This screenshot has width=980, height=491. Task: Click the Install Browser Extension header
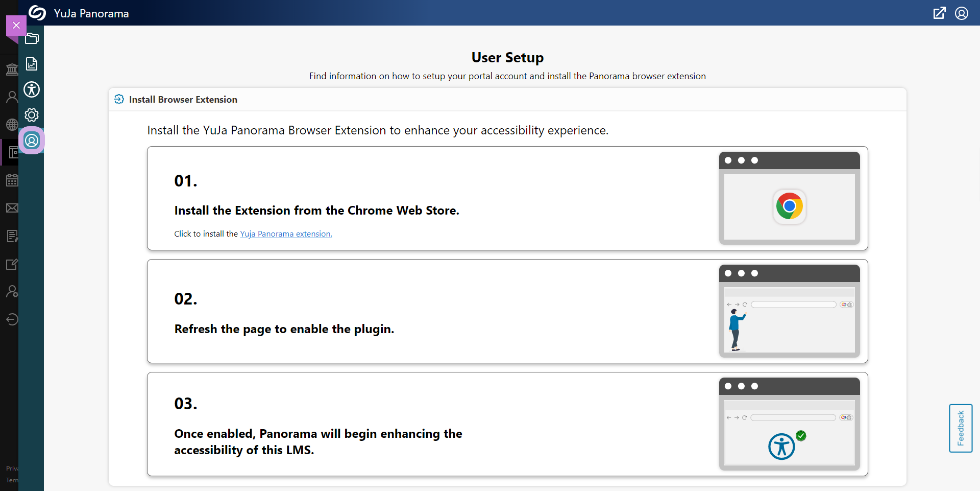pyautogui.click(x=183, y=100)
